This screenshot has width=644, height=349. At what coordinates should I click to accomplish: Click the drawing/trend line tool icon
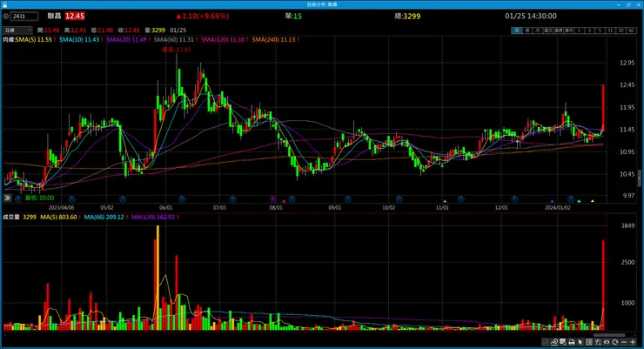point(554,342)
